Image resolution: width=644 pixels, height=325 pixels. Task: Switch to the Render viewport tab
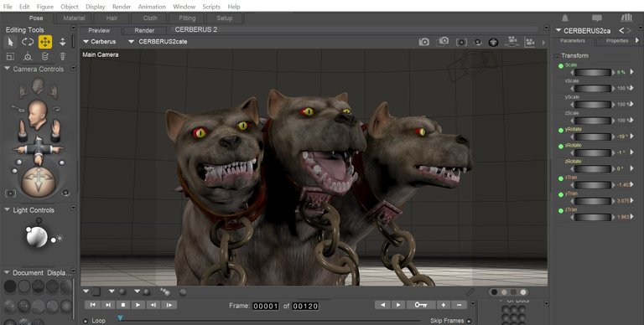(144, 30)
